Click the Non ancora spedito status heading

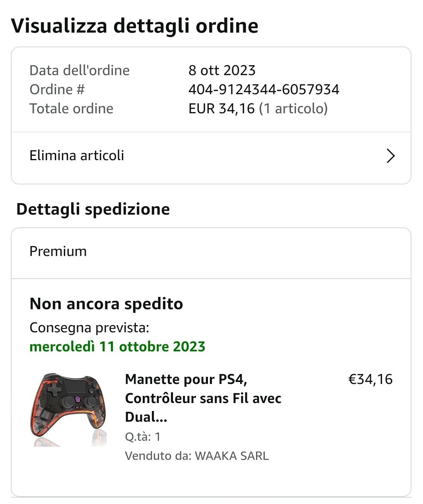(106, 304)
